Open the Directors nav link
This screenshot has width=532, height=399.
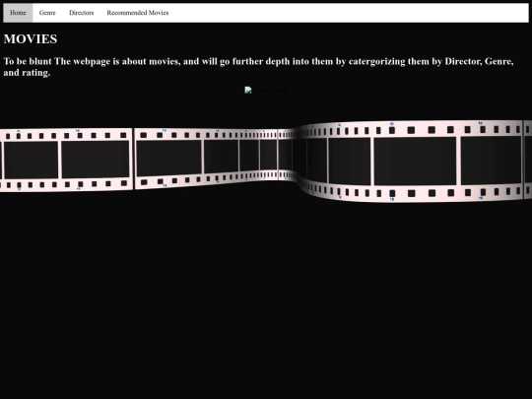coord(82,13)
